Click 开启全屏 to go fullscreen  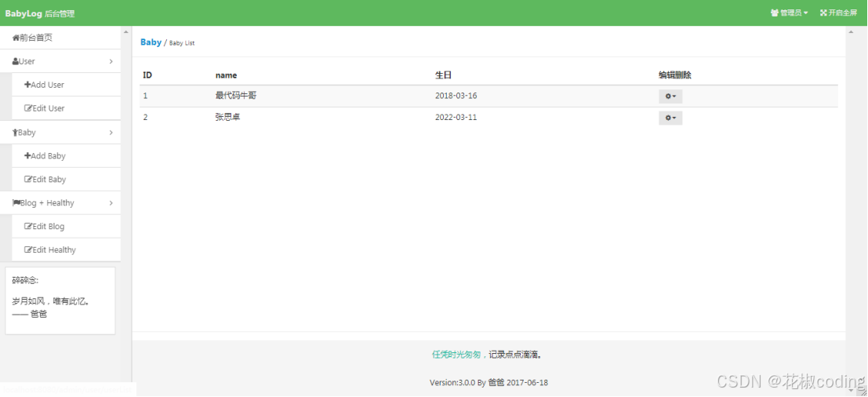pyautogui.click(x=838, y=13)
